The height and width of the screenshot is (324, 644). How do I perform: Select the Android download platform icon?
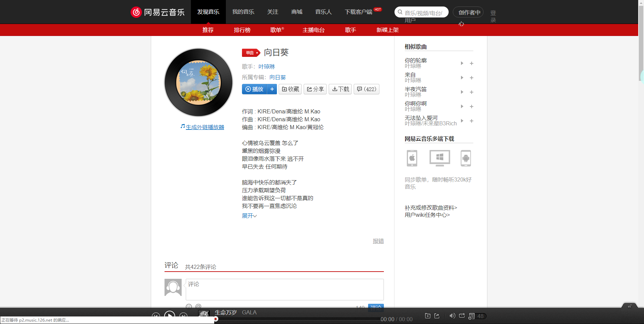point(465,158)
